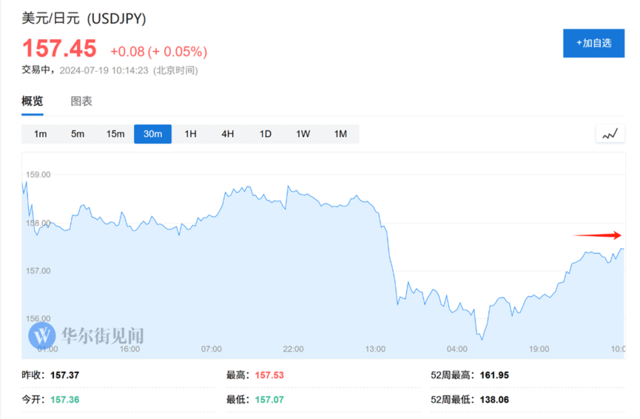Click the 美元/日元 (USDJPY) title

click(x=84, y=18)
